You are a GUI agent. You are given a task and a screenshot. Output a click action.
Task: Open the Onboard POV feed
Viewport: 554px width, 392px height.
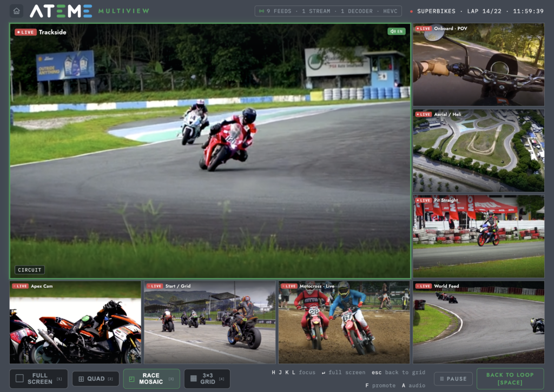pyautogui.click(x=479, y=65)
